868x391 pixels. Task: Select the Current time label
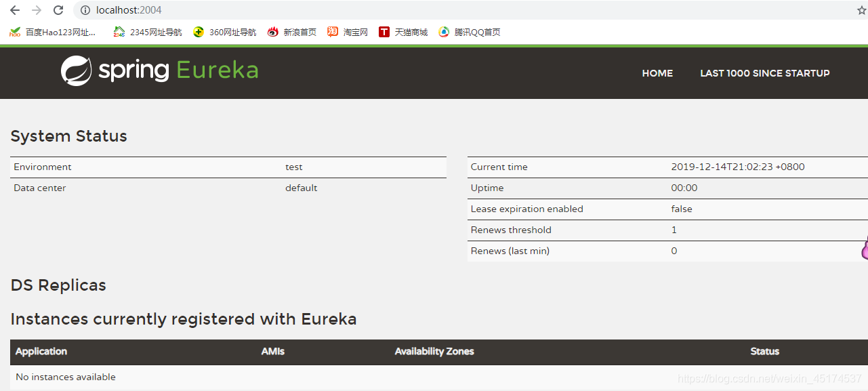tap(499, 167)
